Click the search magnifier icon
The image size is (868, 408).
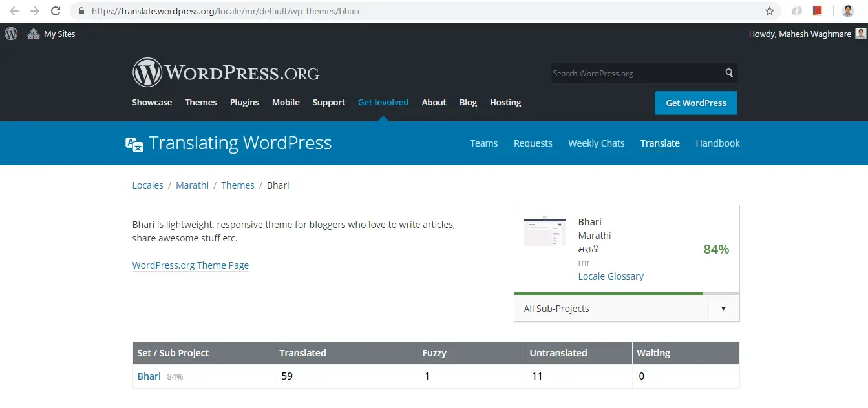729,73
